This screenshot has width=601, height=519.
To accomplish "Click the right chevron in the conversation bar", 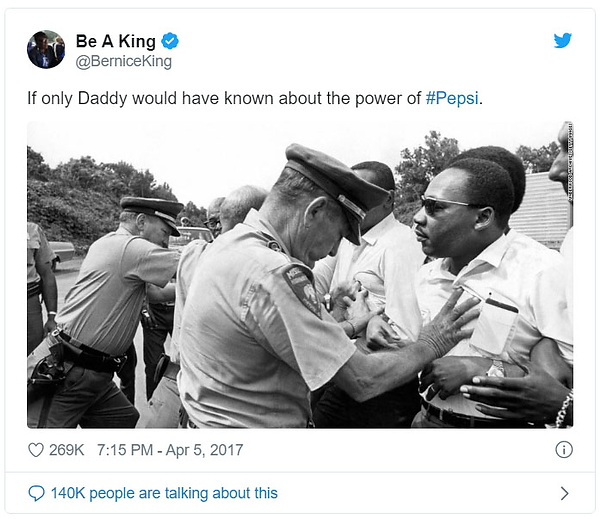I will 564,493.
